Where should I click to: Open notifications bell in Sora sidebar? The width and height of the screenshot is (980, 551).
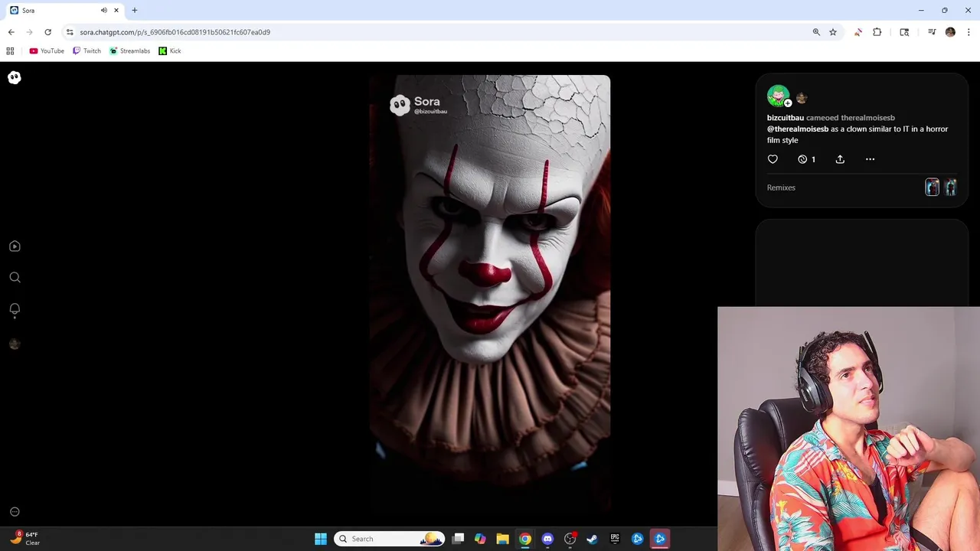pyautogui.click(x=15, y=309)
